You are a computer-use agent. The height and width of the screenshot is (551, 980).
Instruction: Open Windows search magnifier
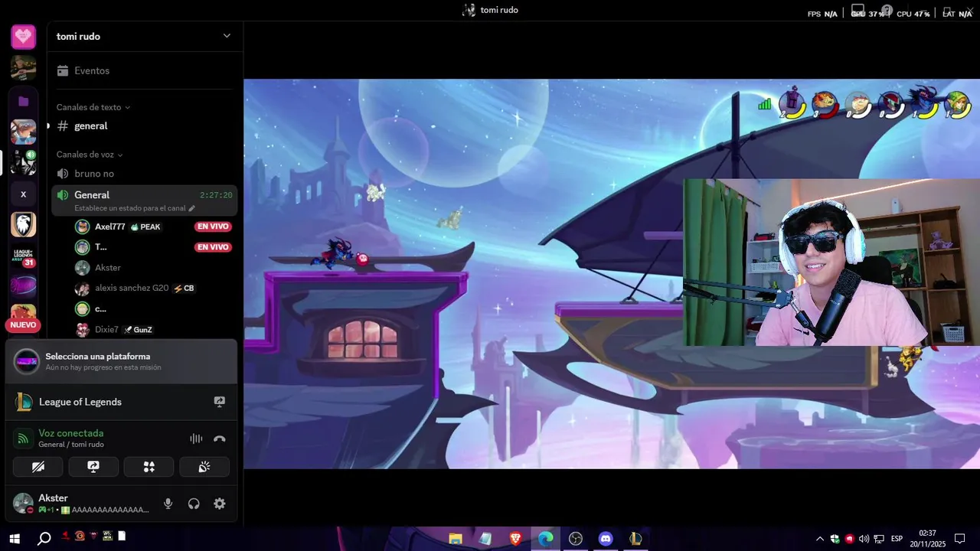click(x=44, y=539)
